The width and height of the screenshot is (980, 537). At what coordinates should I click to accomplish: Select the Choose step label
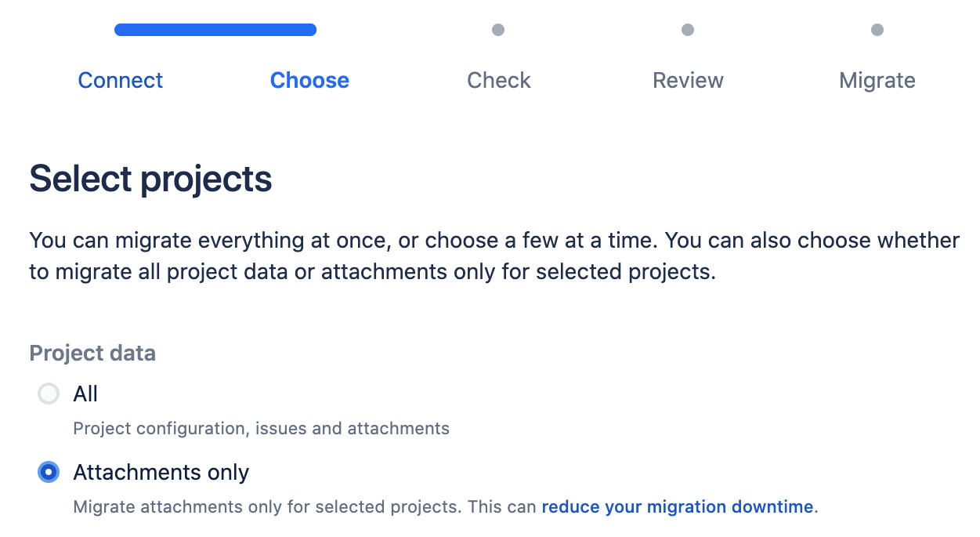click(x=309, y=80)
